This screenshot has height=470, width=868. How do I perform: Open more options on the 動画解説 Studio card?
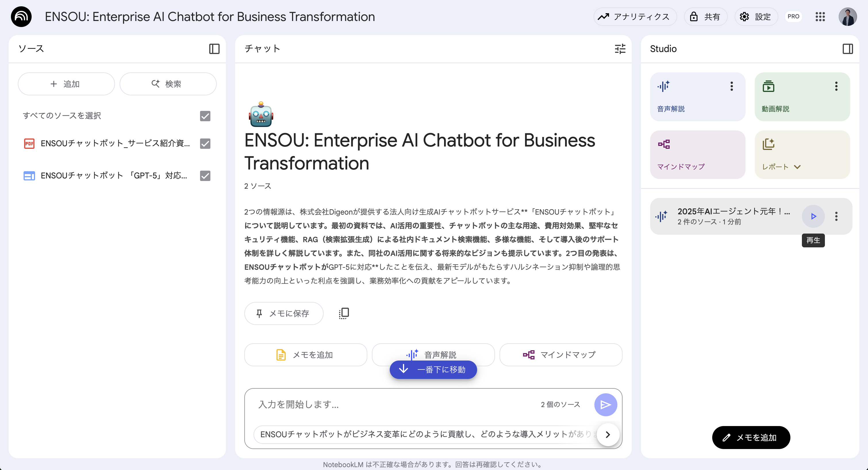[x=836, y=86]
